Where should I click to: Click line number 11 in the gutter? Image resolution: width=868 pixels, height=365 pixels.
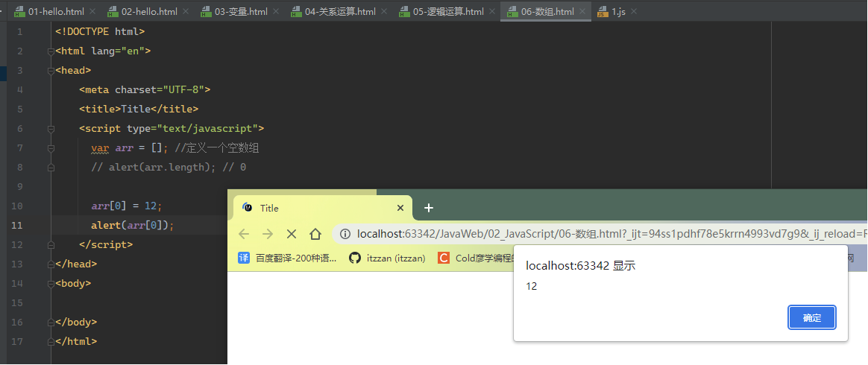[x=17, y=225]
